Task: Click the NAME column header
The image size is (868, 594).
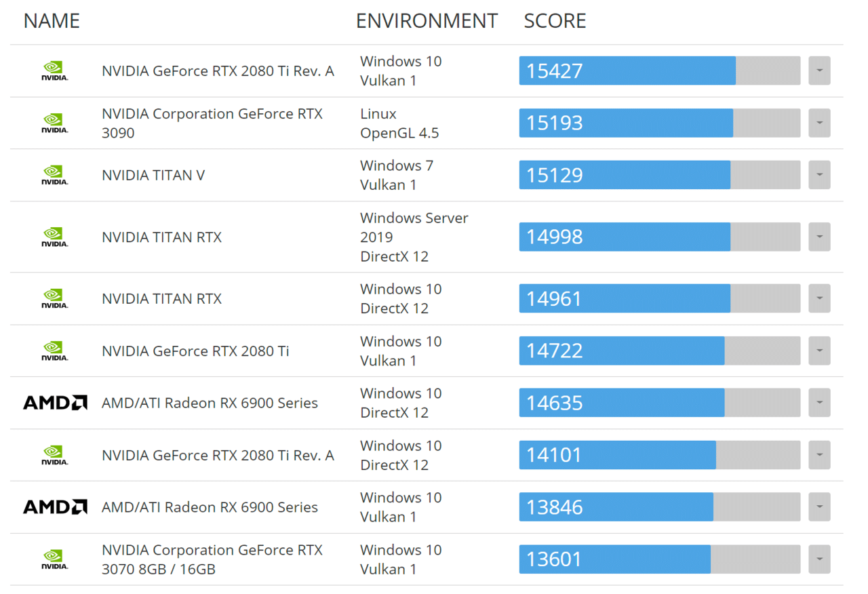Action: (x=52, y=21)
